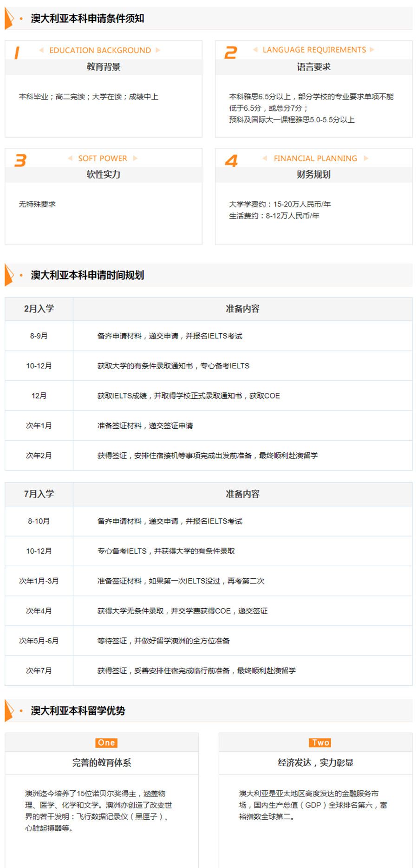Click the 经济发达，实力彰显 card title
The width and height of the screenshot is (418, 868).
point(315,763)
